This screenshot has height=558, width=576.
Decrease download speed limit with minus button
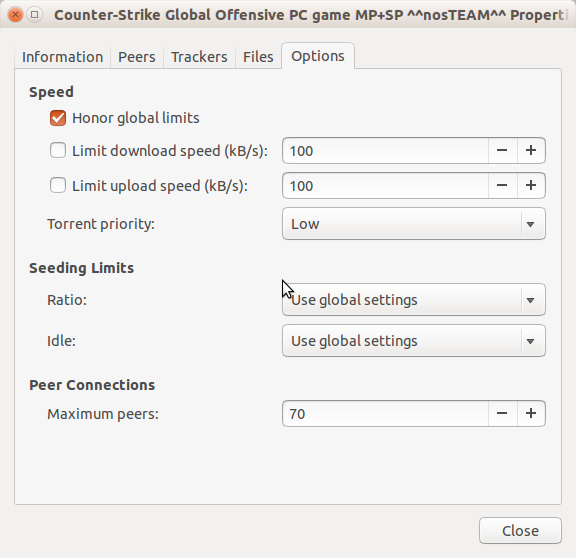(x=502, y=151)
